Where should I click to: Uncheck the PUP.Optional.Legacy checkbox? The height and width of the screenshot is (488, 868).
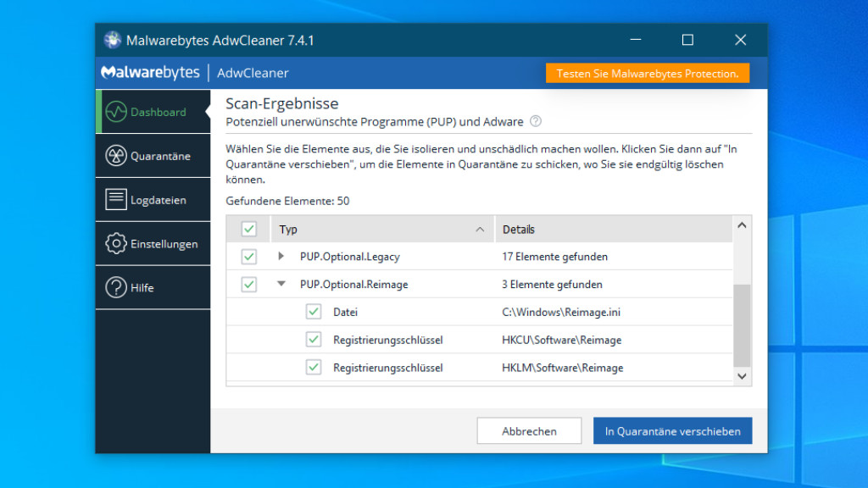(249, 257)
